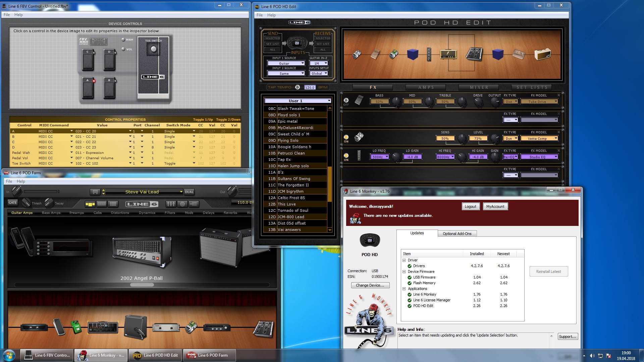Select the 2002 Angel P-Ball amp head thumbnail
Image resolution: width=644 pixels, height=362 pixels.
point(142,251)
